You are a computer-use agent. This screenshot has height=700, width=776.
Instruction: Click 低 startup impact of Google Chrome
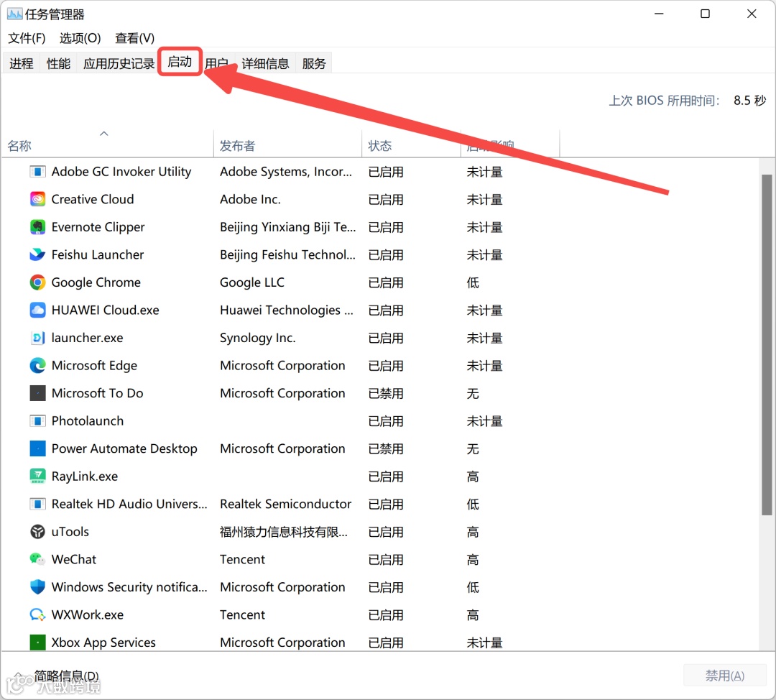click(473, 282)
